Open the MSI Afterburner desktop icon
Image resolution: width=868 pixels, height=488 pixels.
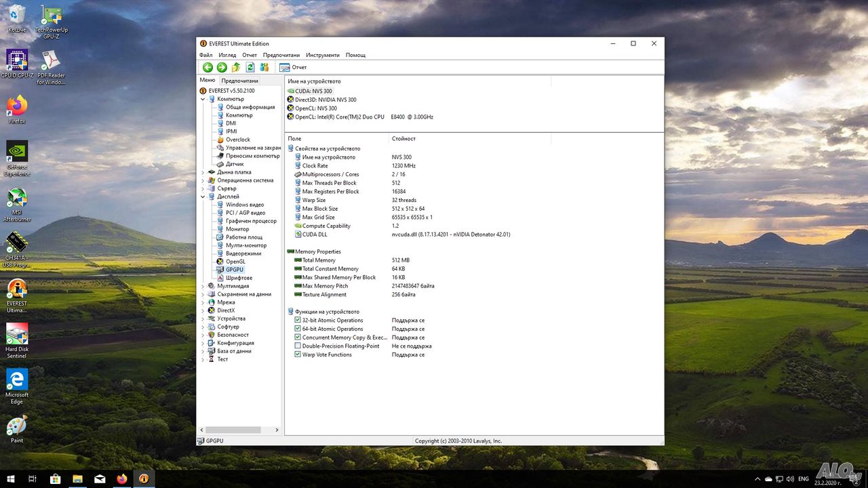(17, 205)
